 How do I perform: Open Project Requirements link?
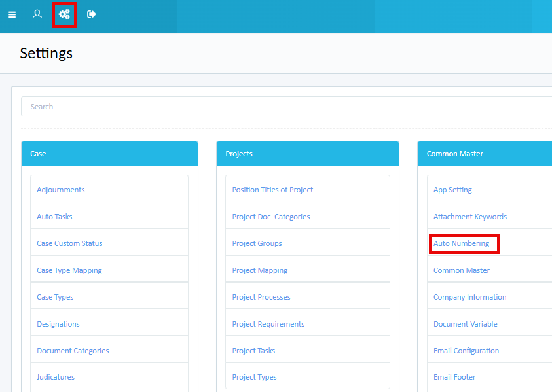click(x=268, y=324)
